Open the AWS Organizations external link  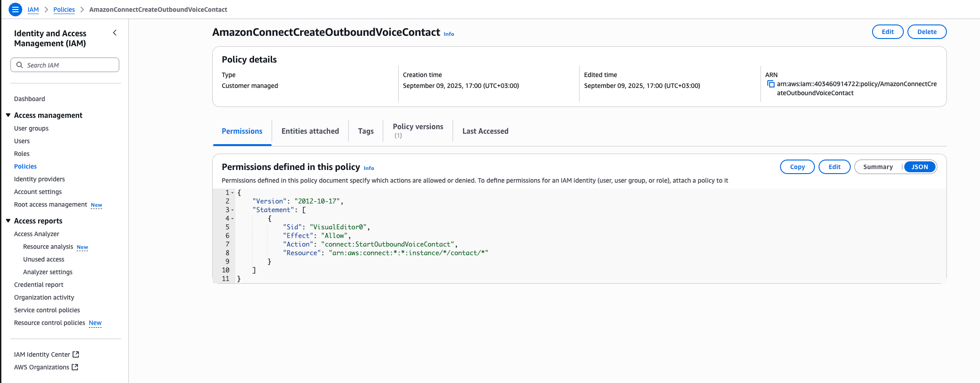[x=46, y=367]
